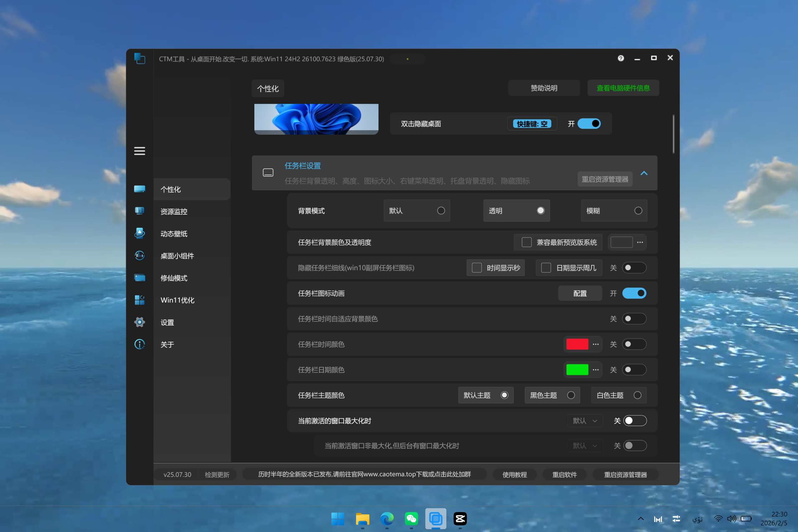
Task: Click the 查看电脑硬件信息 button
Action: (623, 88)
